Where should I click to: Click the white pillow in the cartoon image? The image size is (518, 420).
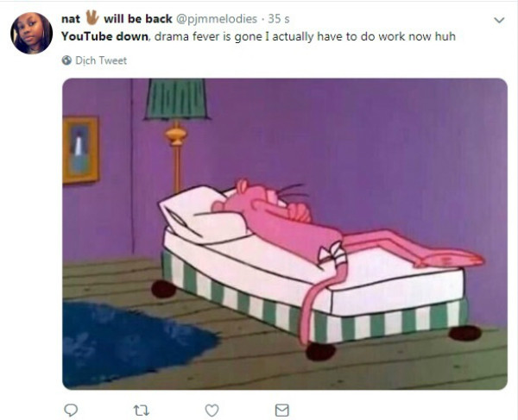click(201, 215)
